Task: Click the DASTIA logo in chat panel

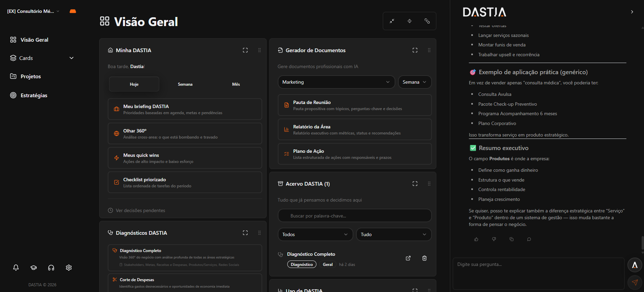Action: pyautogui.click(x=484, y=12)
